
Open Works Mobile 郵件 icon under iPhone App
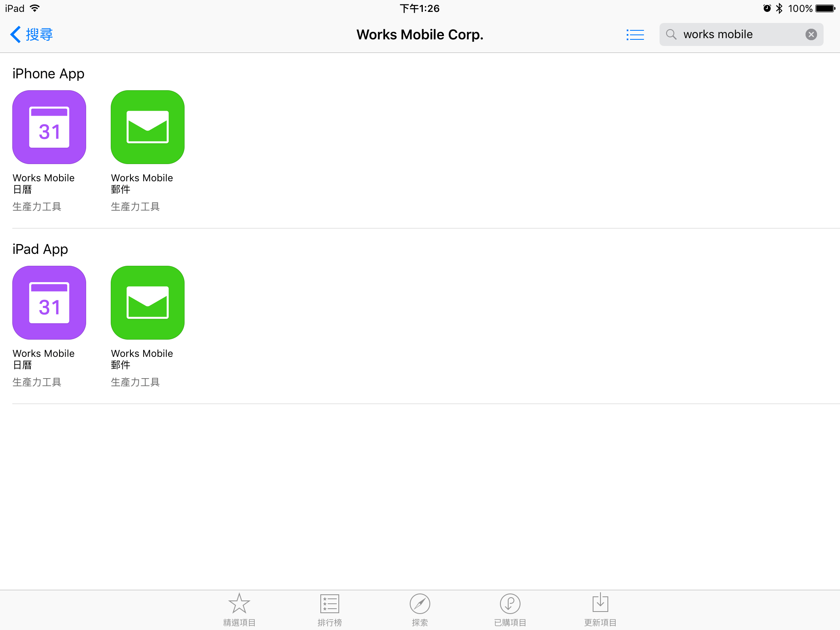pyautogui.click(x=148, y=127)
